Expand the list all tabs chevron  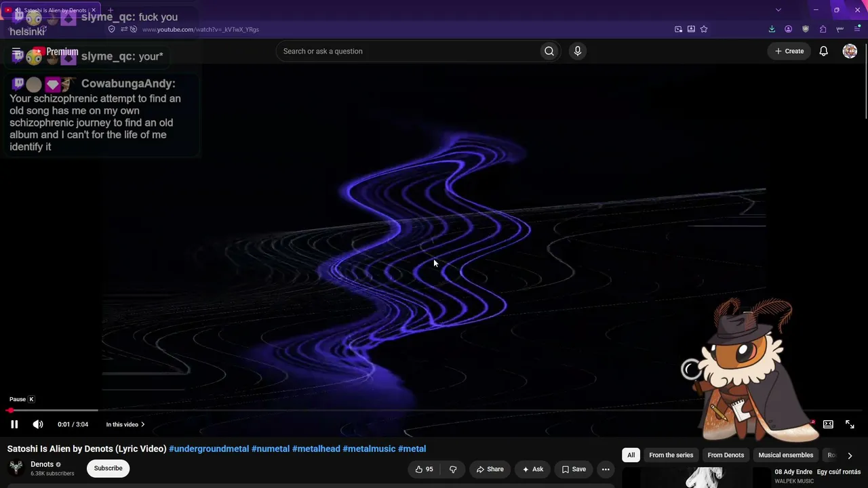[x=778, y=10]
